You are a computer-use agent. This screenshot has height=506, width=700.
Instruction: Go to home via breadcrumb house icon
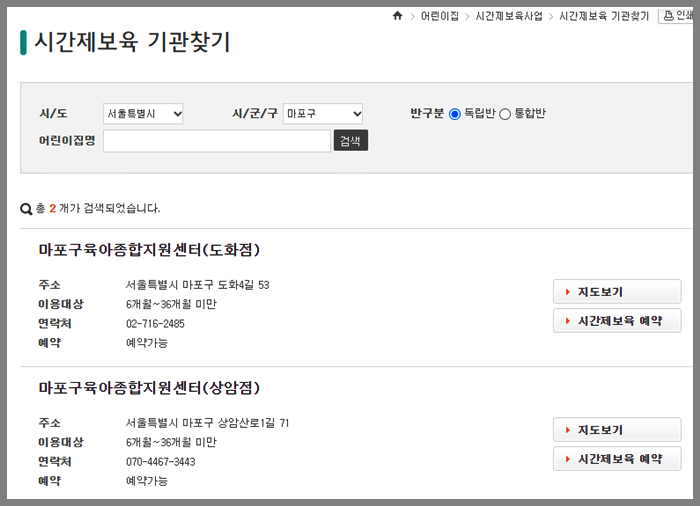397,16
